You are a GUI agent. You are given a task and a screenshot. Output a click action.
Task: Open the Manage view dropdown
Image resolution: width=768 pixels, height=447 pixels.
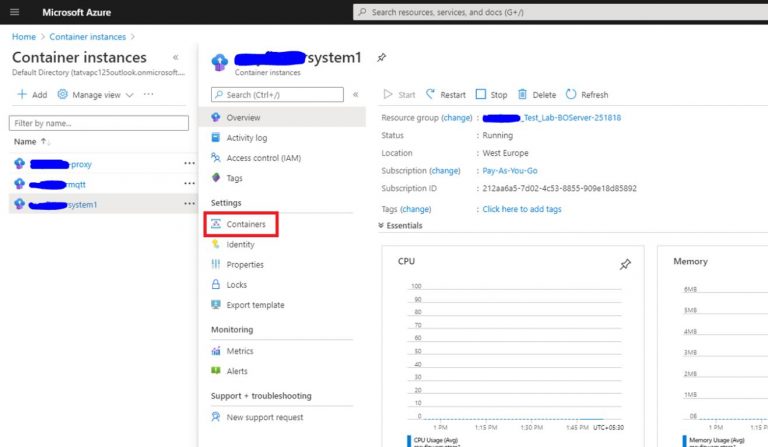pos(95,95)
